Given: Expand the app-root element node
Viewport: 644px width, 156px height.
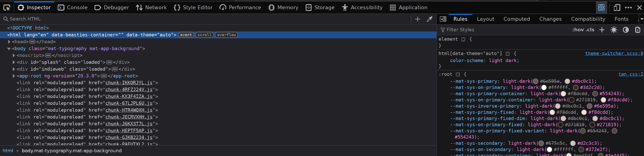Looking at the screenshot, I should [14, 76].
